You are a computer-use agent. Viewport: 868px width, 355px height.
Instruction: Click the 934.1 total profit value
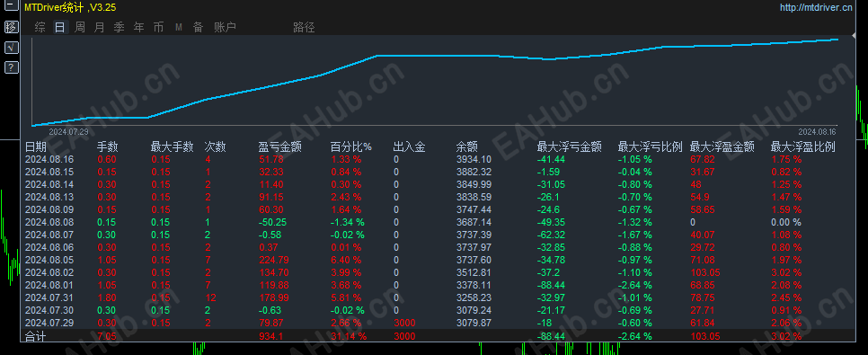pos(270,335)
